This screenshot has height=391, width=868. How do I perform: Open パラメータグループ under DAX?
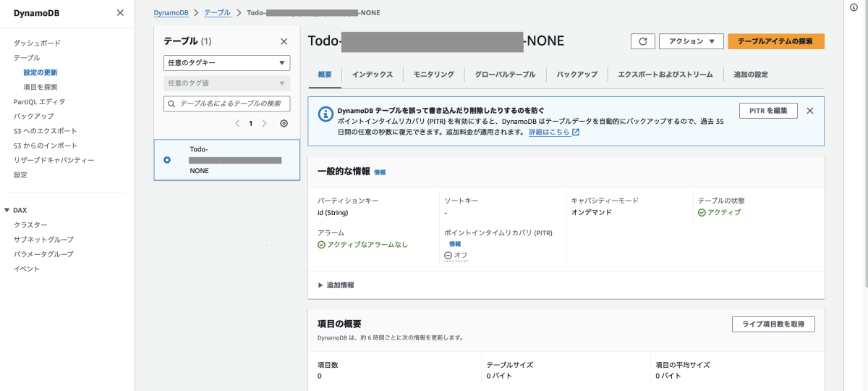[43, 254]
